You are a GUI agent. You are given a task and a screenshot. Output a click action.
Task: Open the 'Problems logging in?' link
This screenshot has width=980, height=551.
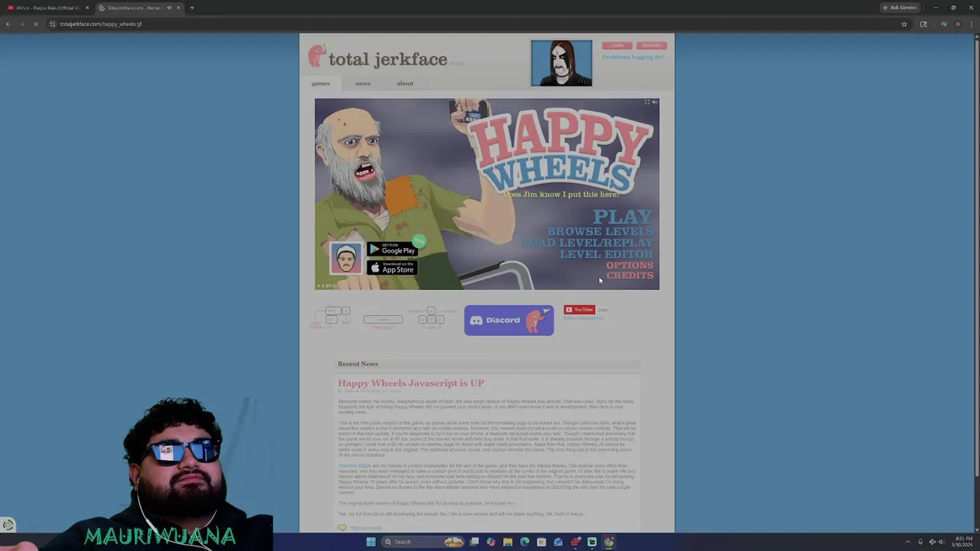click(632, 57)
